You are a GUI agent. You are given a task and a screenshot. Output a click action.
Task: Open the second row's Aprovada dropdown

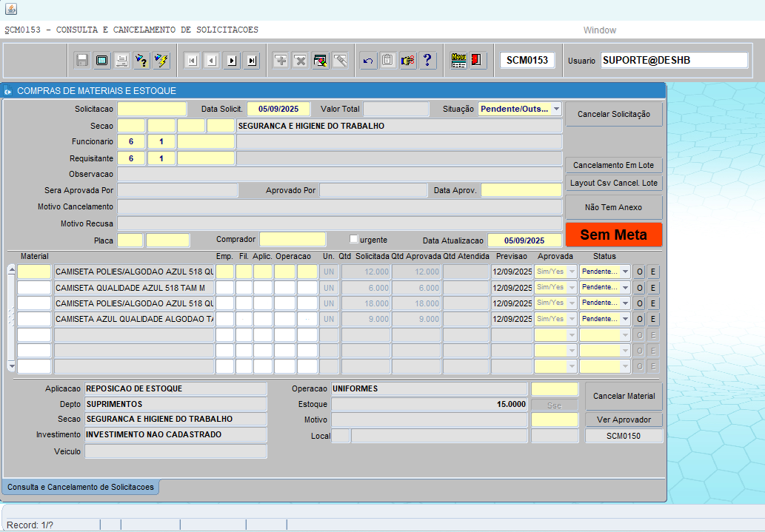[x=571, y=288]
